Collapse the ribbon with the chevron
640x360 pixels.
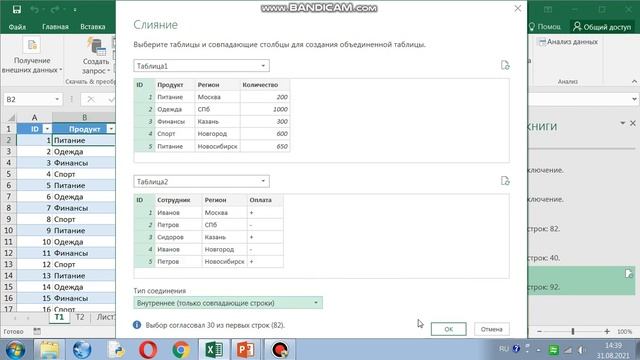[x=634, y=82]
